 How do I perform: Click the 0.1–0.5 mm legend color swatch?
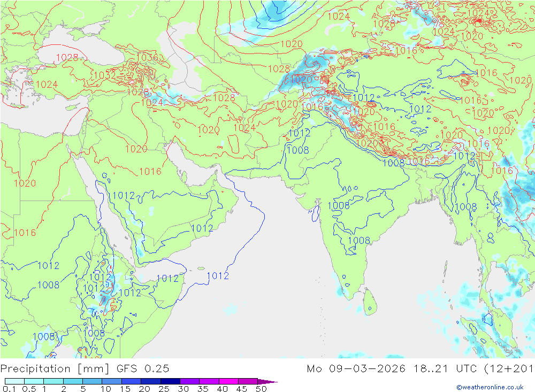click(x=14, y=381)
